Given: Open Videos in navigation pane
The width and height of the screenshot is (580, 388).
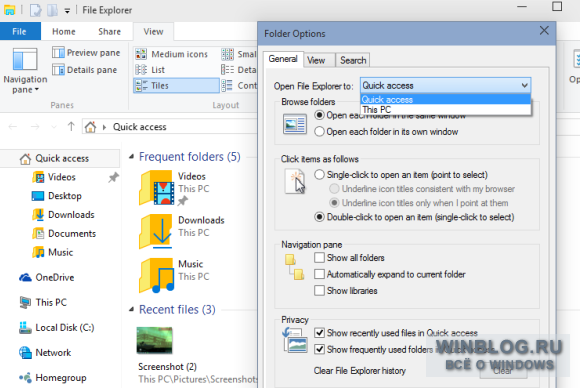Looking at the screenshot, I should [61, 177].
